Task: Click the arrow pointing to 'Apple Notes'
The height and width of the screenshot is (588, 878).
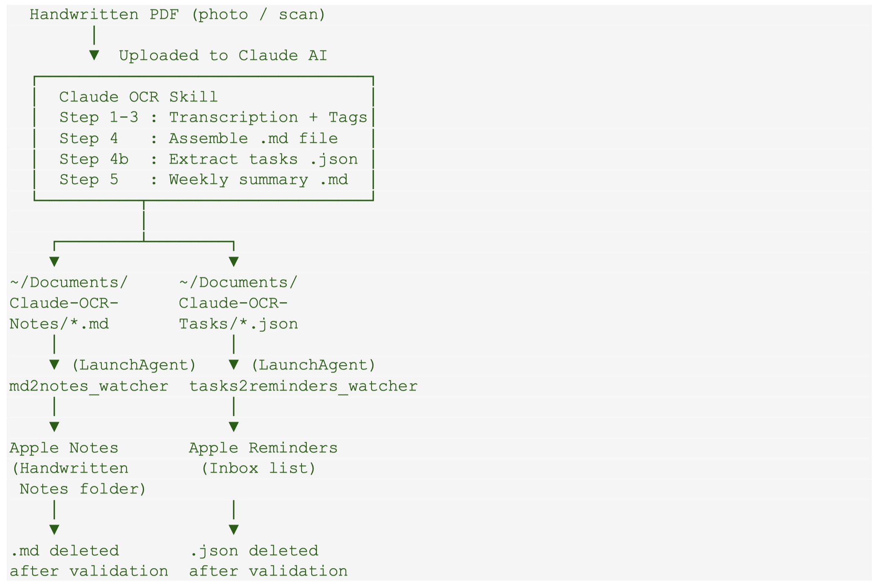Action: (54, 427)
